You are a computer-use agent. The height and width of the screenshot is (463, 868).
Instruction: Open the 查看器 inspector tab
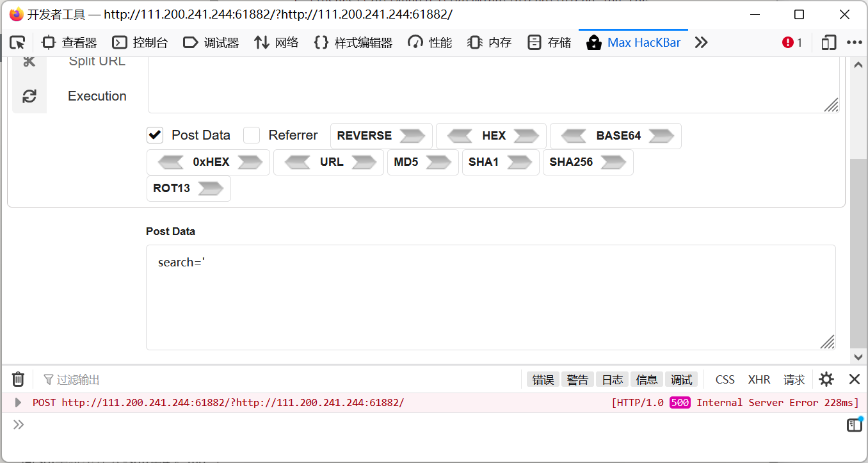pos(69,43)
